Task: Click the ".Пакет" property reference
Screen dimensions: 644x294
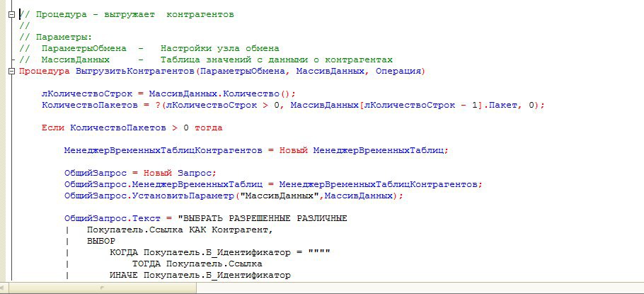Action: pyautogui.click(x=501, y=106)
